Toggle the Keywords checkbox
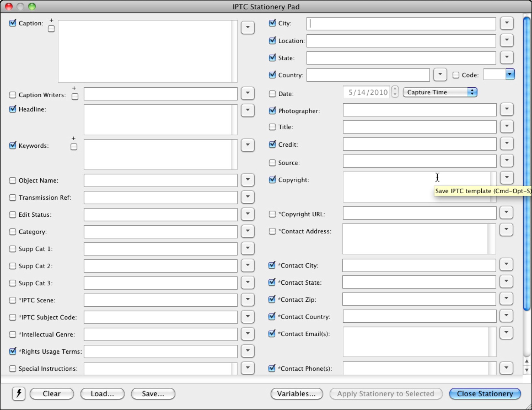The image size is (532, 410). (x=13, y=145)
